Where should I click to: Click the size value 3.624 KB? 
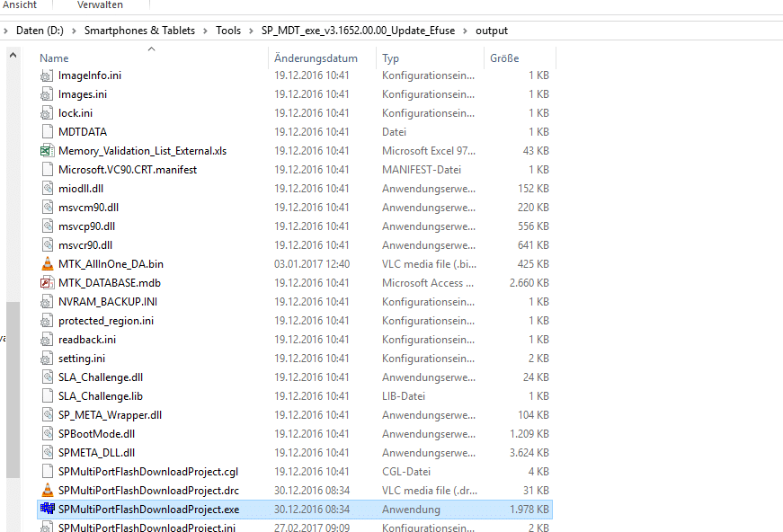pyautogui.click(x=529, y=453)
